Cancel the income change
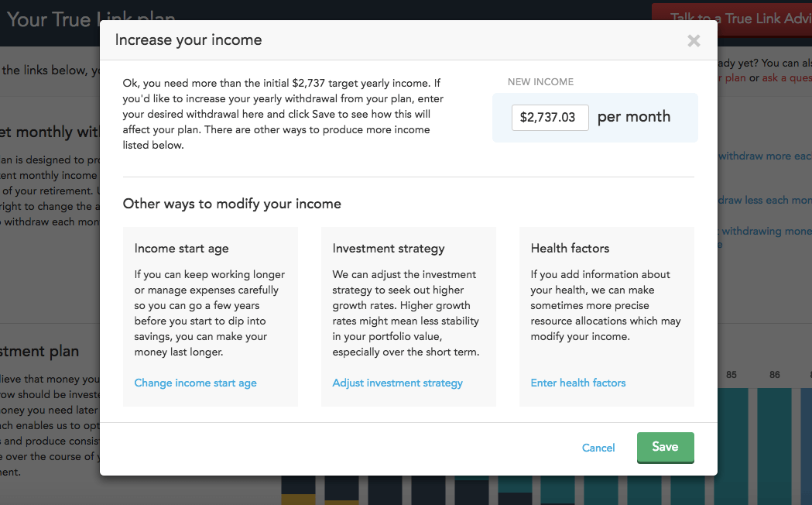Image resolution: width=812 pixels, height=505 pixels. coord(598,448)
